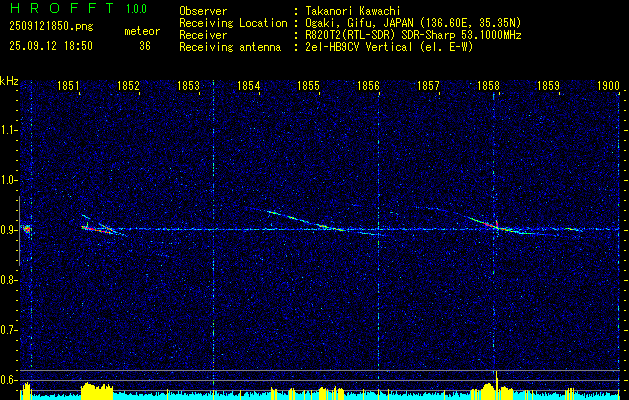629x400 pixels.
Task: Click time marker 1857
Action: point(428,86)
